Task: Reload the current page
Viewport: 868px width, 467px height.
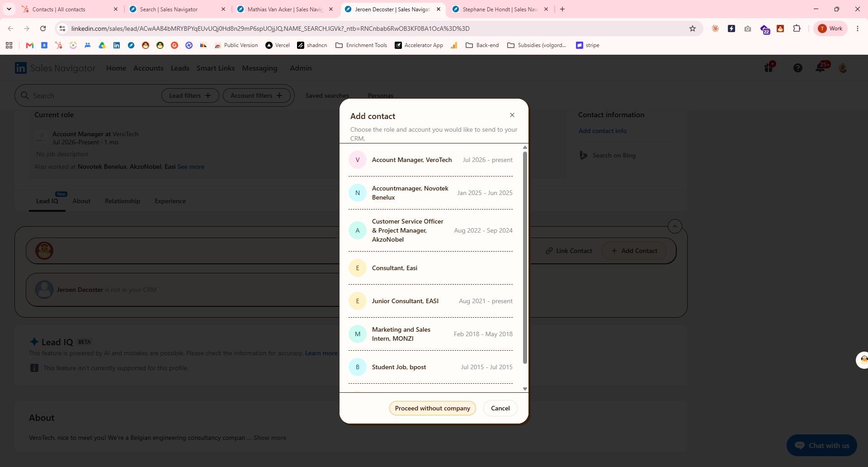Action: tap(43, 29)
